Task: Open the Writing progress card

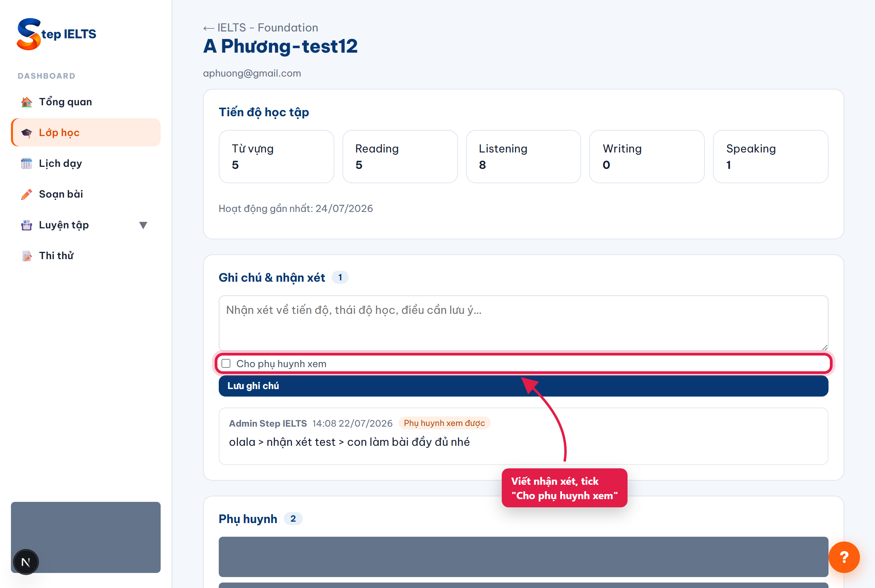Action: point(647,157)
